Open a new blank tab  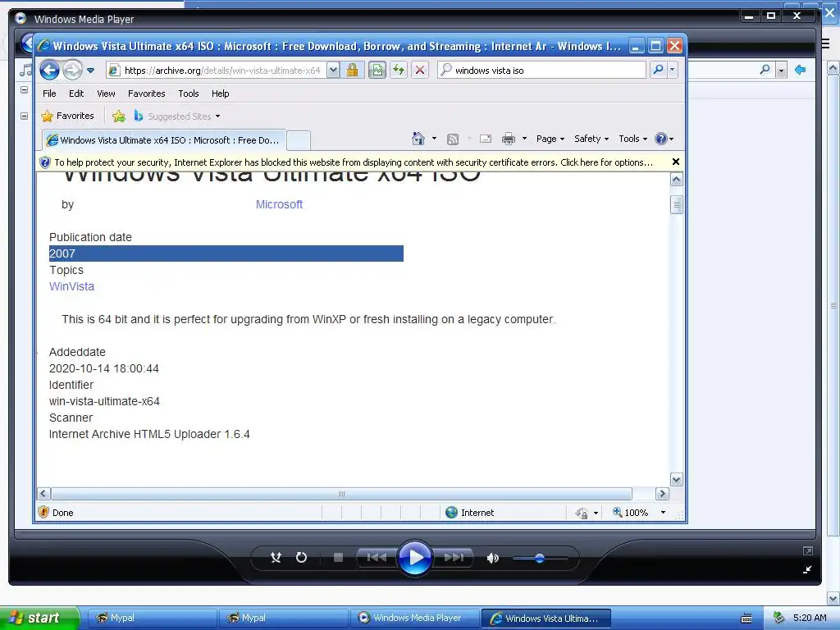click(x=299, y=140)
